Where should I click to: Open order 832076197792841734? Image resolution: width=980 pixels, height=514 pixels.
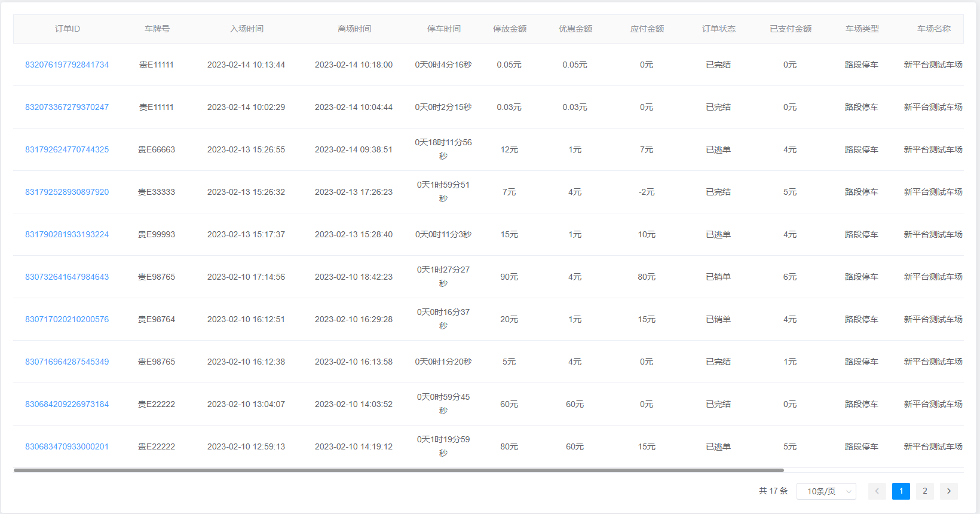coord(67,65)
